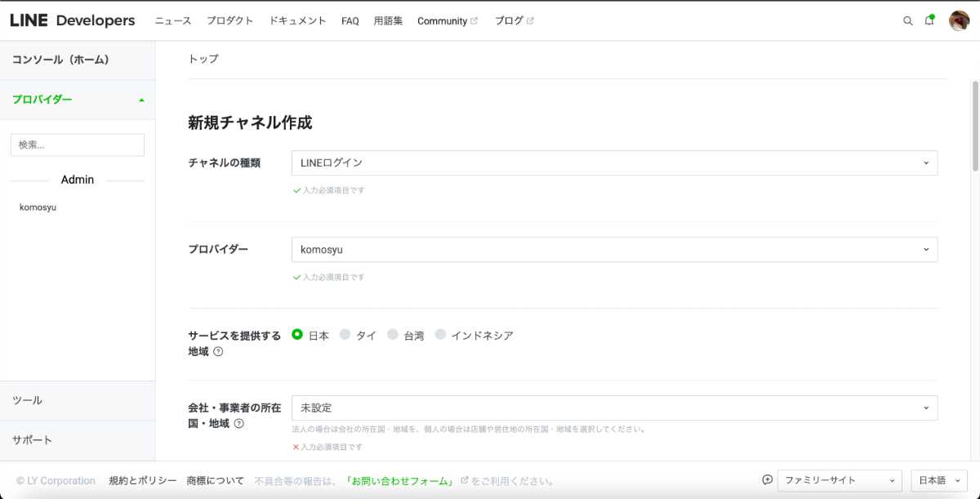Click the 新規チャネル作成 heading
The width and height of the screenshot is (980, 499).
coord(250,123)
